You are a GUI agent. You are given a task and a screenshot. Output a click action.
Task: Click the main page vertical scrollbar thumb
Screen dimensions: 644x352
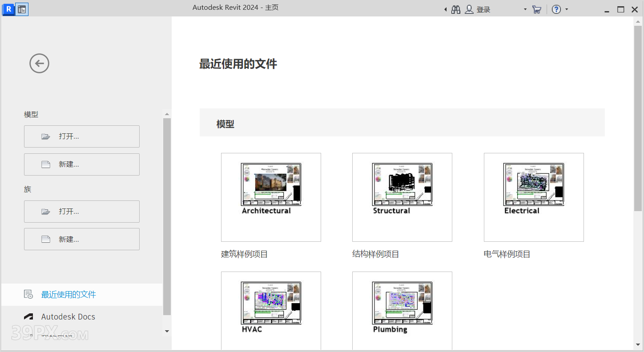pyautogui.click(x=638, y=118)
